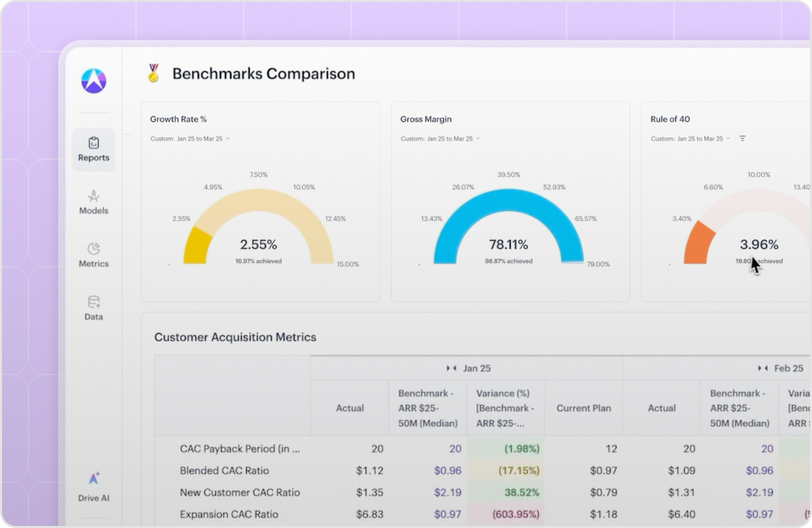The width and height of the screenshot is (812, 528).
Task: Click the medal icon beside Benchmarks Comparison
Action: tap(154, 73)
